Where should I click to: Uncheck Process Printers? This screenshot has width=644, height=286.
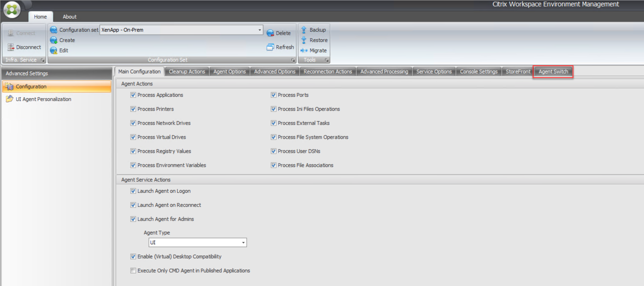(x=133, y=109)
